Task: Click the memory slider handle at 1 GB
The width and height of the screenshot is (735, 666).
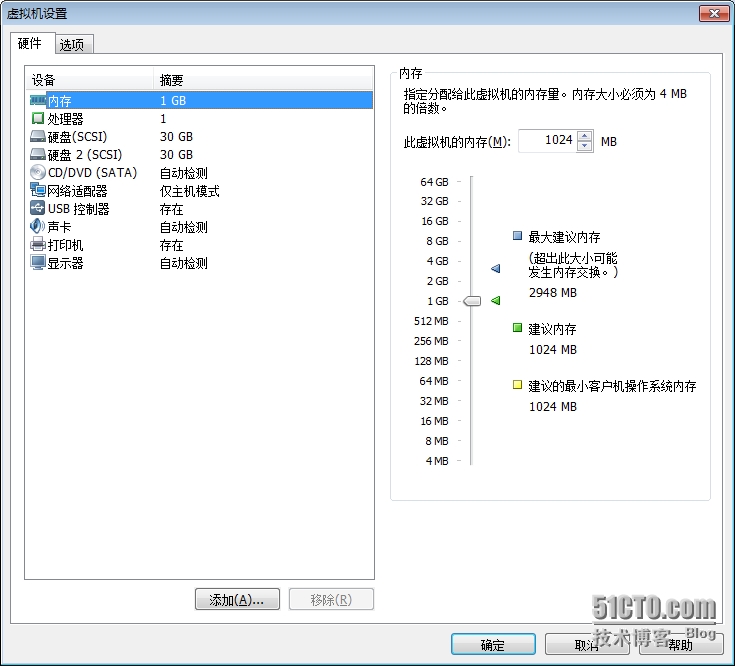Action: coord(472,301)
